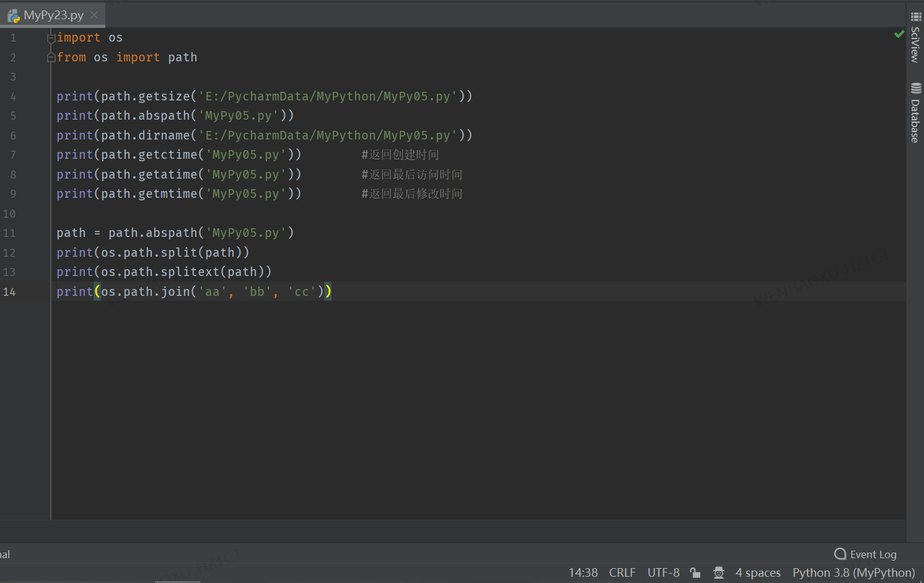The width and height of the screenshot is (924, 583).
Task: Click the comment #返回最后修改时间
Action: [412, 194]
